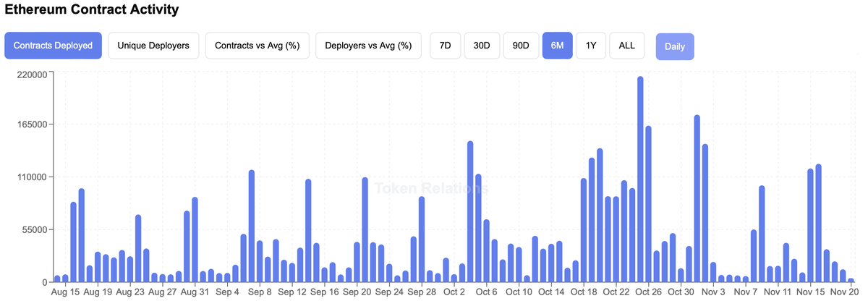The height and width of the screenshot is (301, 868).
Task: Click the Sep 16 date label
Action: click(324, 292)
